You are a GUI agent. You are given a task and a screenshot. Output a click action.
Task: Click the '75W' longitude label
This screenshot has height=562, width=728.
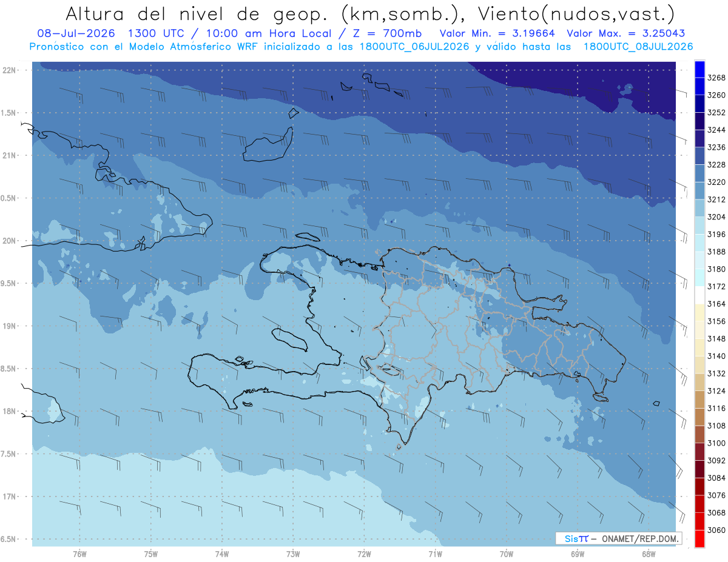[151, 554]
